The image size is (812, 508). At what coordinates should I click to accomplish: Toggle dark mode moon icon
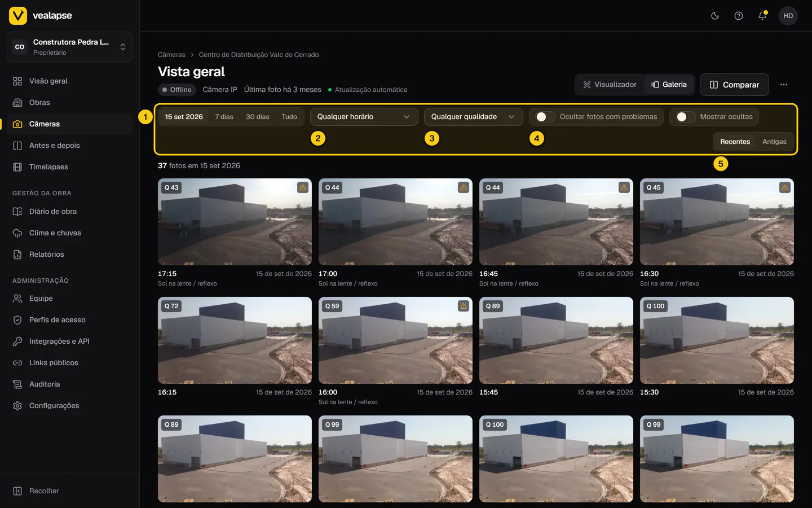coord(715,16)
